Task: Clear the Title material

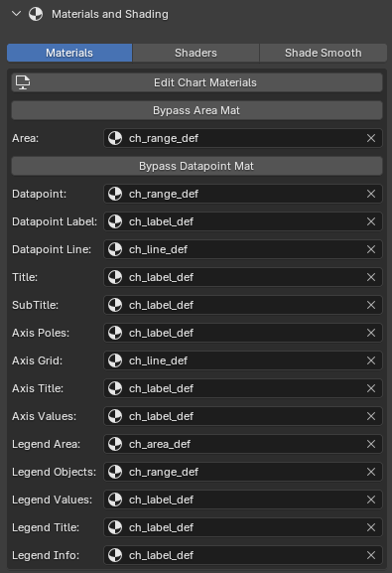Action: coord(371,277)
